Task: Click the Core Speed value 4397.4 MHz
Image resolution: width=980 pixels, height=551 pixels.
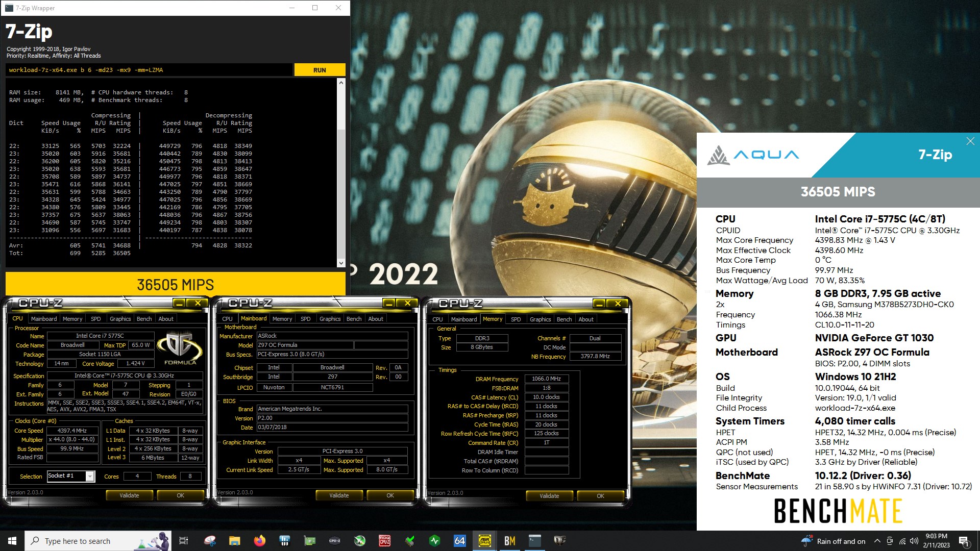Action: tap(72, 431)
